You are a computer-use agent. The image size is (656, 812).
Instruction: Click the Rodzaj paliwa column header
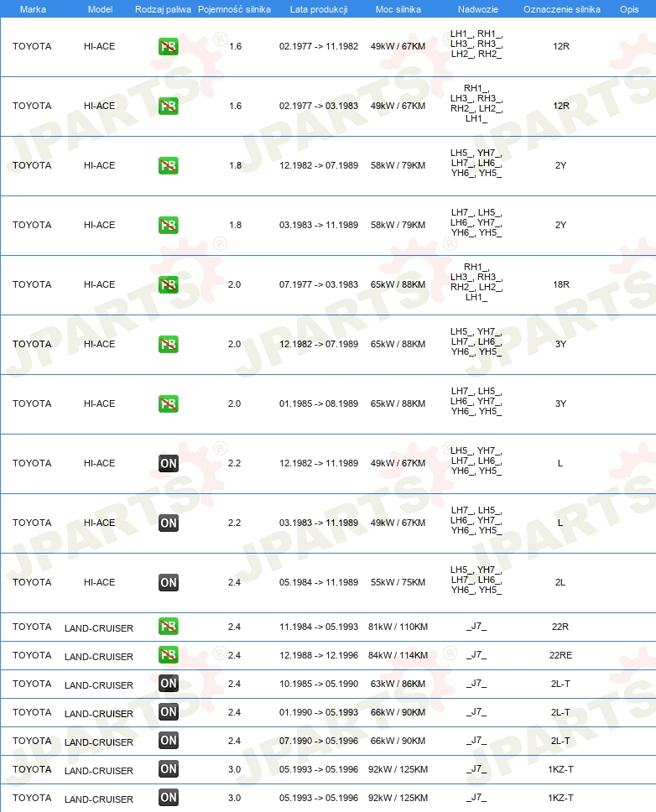click(x=163, y=9)
